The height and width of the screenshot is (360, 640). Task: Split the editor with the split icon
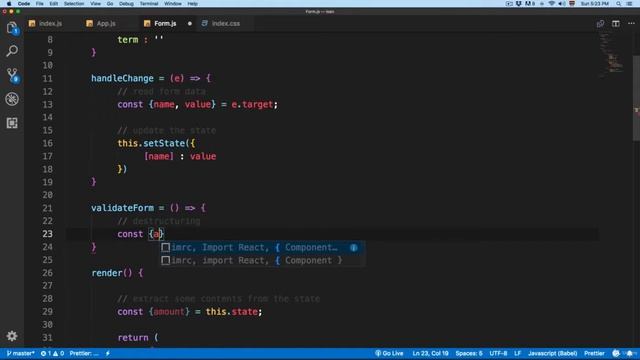coord(616,24)
